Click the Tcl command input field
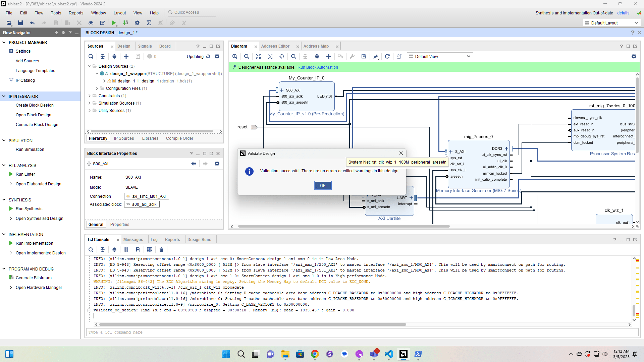 [362, 332]
